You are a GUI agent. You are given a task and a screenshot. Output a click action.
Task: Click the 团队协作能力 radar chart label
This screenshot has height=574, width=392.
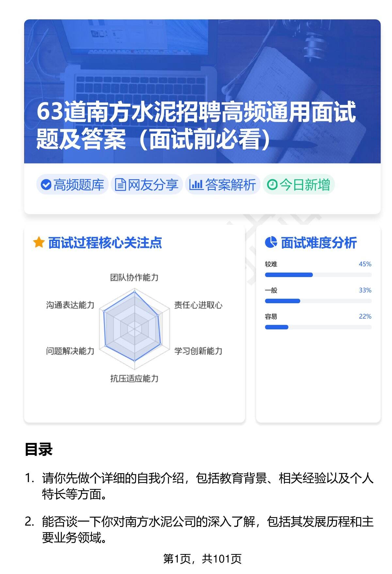click(134, 278)
